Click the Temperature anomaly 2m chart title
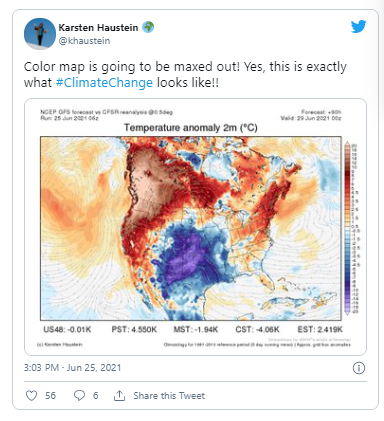 191,128
